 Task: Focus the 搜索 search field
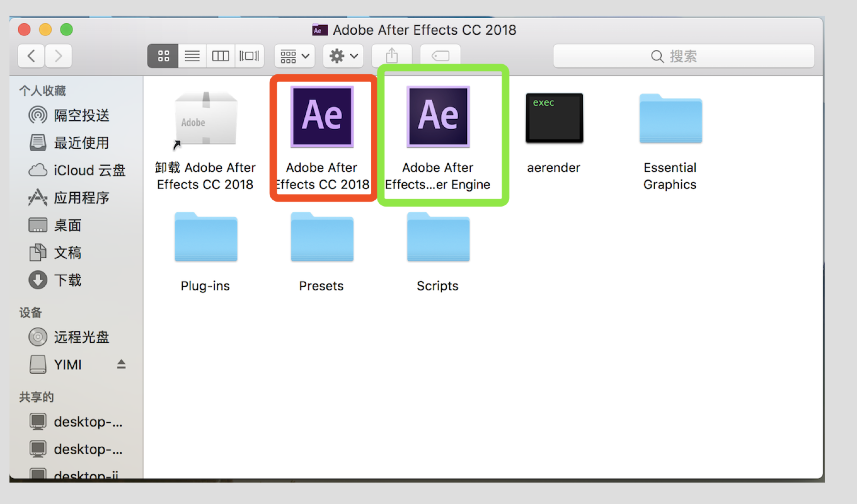pos(684,56)
